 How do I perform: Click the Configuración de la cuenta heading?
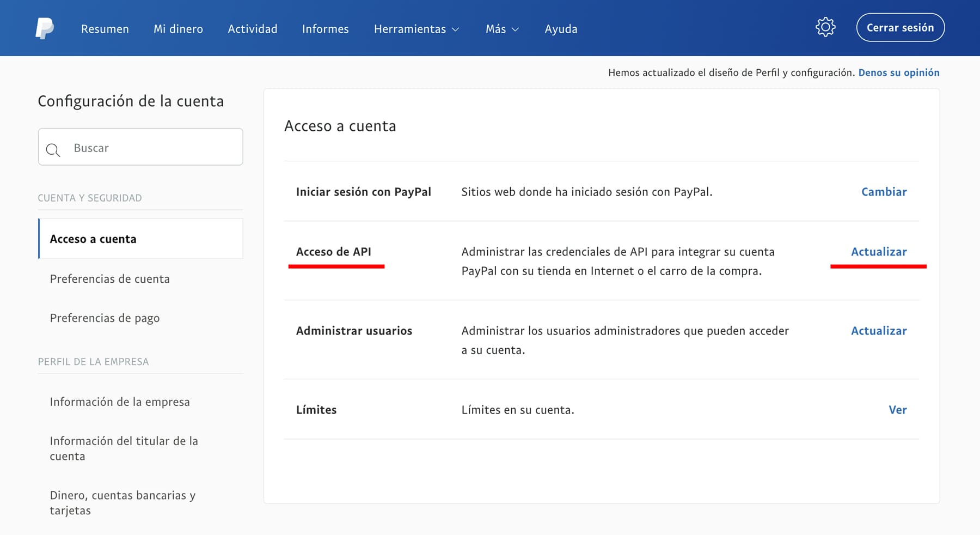(x=131, y=101)
